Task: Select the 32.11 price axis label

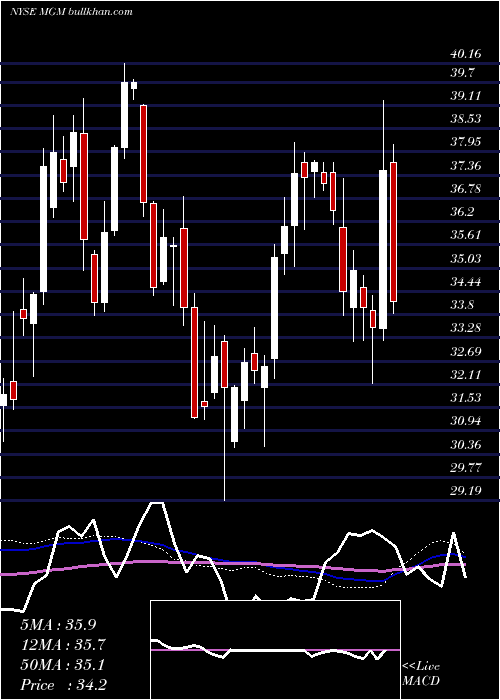Action: [x=466, y=374]
